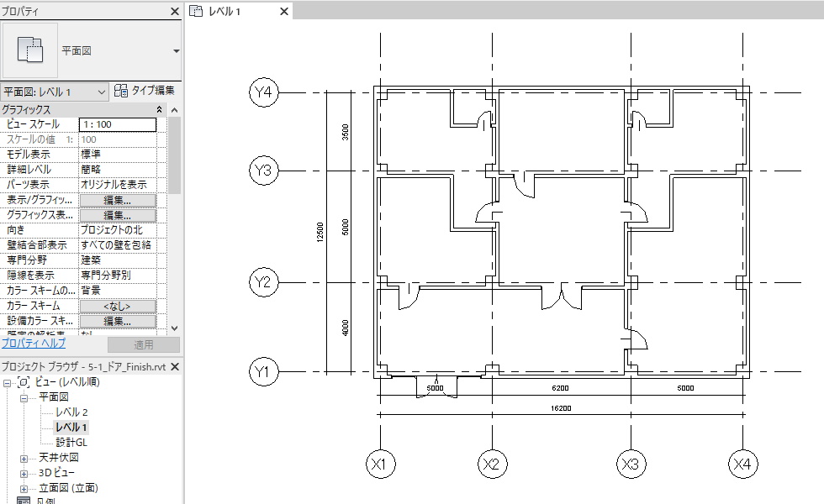Click the パーツ表示 value オリジナルを表示
The width and height of the screenshot is (824, 504).
118,185
